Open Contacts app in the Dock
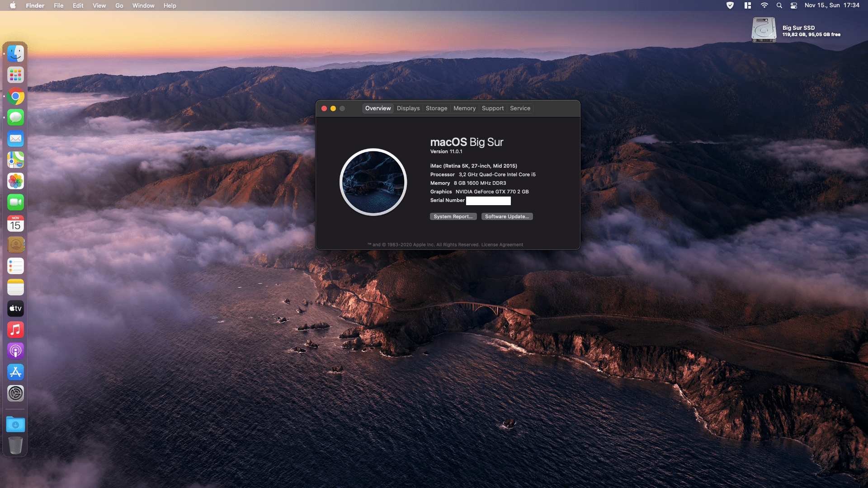The image size is (868, 488). pos(15,245)
